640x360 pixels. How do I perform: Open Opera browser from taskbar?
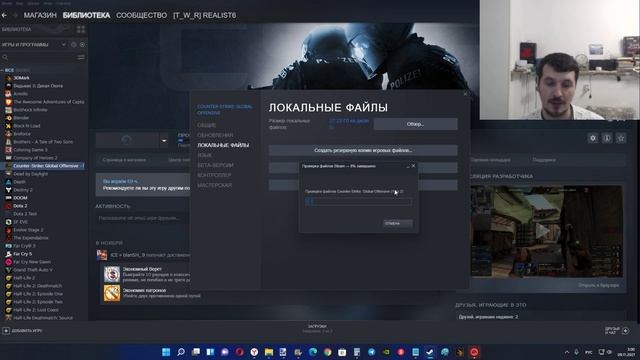point(239,352)
